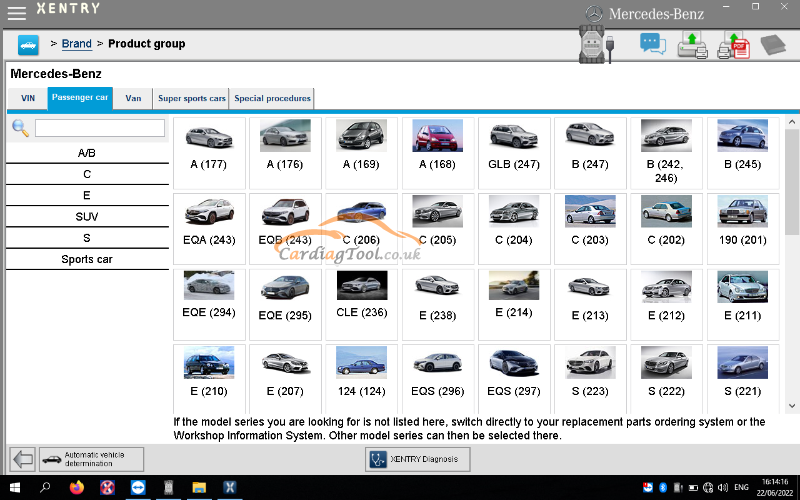This screenshot has width=800, height=500.
Task: Select the A (176) model
Action: (285, 153)
